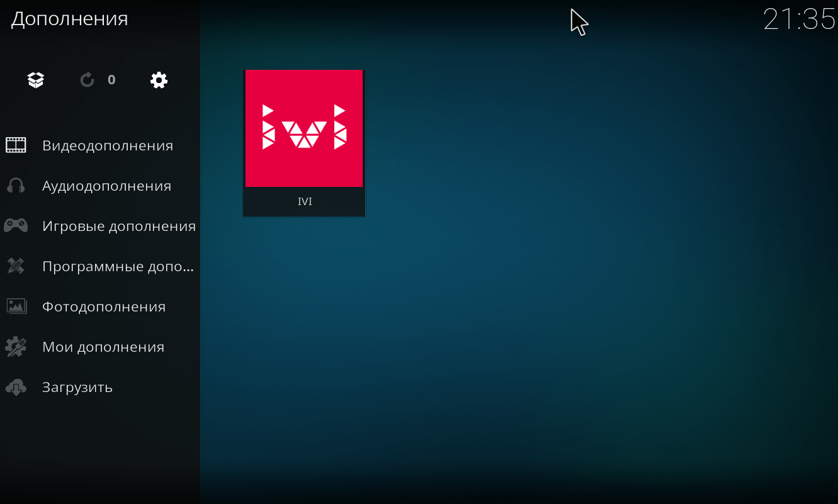Screen dimensions: 838x504
Task: Click the picture frame photo add-ons icon
Action: 16,306
